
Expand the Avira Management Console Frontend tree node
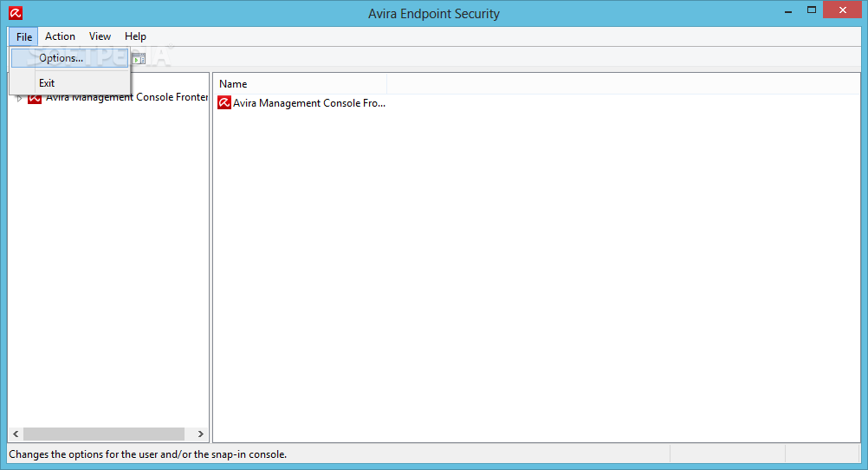[19, 99]
